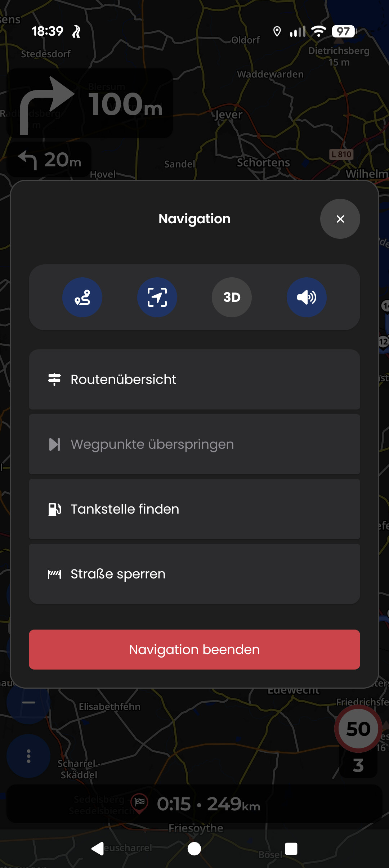This screenshot has height=868, width=389.
Task: Choose Straße sperren option
Action: coord(194,574)
